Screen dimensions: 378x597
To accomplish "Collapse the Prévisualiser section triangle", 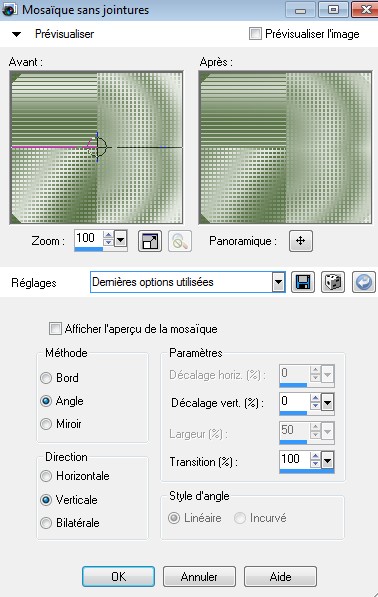I will point(16,34).
